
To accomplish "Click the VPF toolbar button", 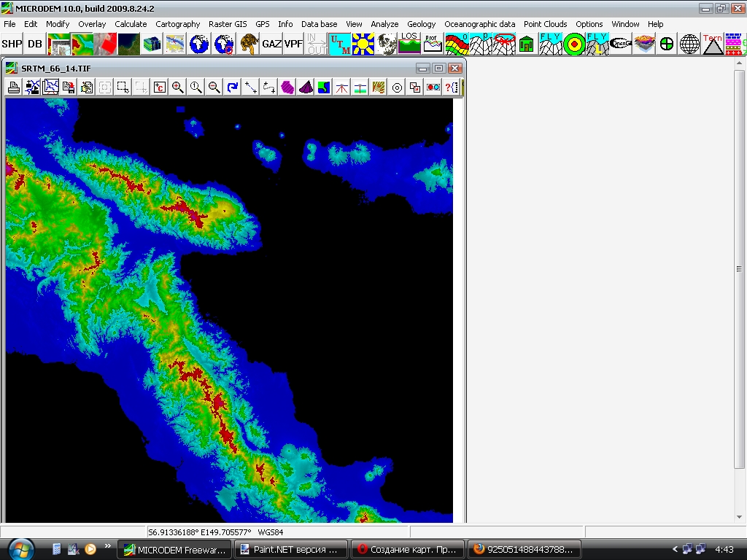I will click(x=293, y=44).
